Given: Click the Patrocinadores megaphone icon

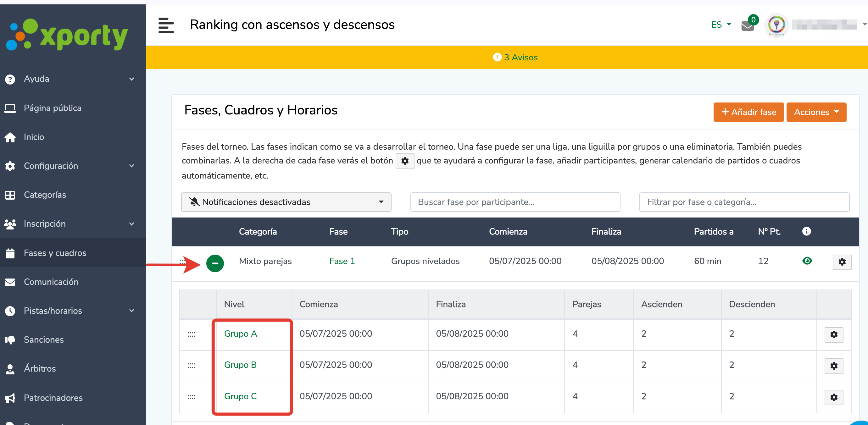Looking at the screenshot, I should [10, 398].
